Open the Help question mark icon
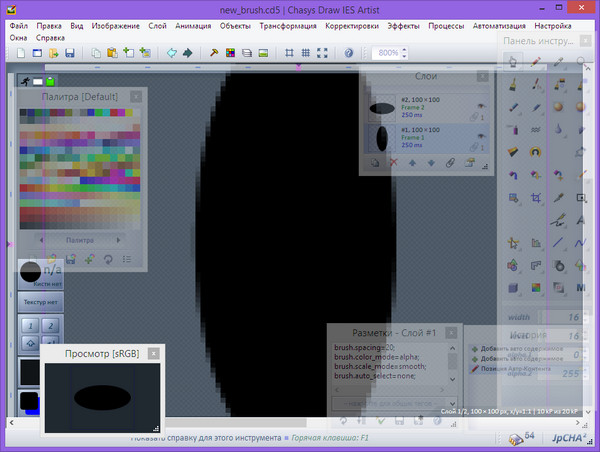The image size is (600, 452). click(348, 52)
